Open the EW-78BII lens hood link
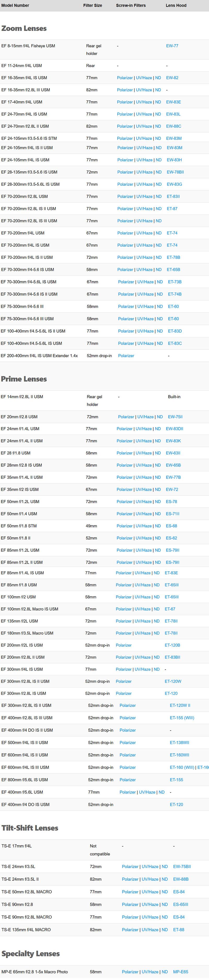 pos(175,172)
